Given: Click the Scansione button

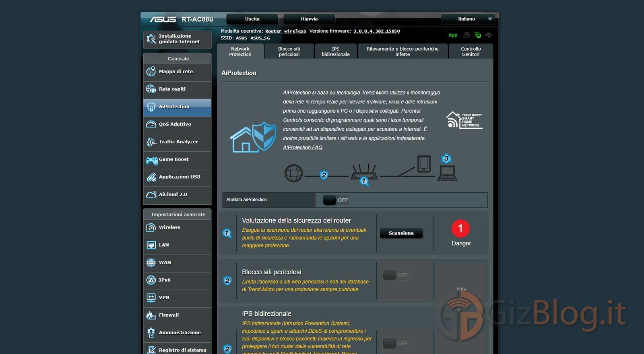Looking at the screenshot, I should pos(401,233).
